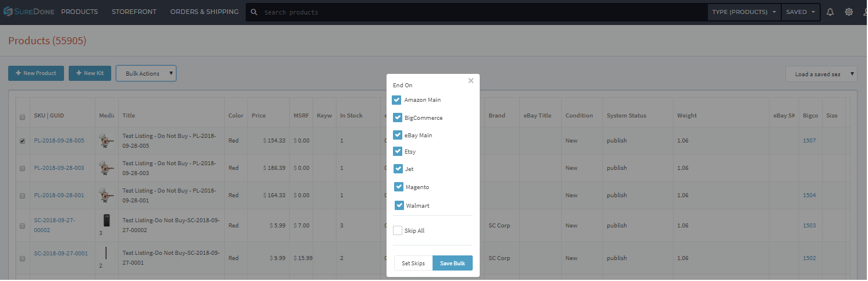The height and width of the screenshot is (281, 868).
Task: Sort by SKU | GUID column header
Action: pos(49,116)
